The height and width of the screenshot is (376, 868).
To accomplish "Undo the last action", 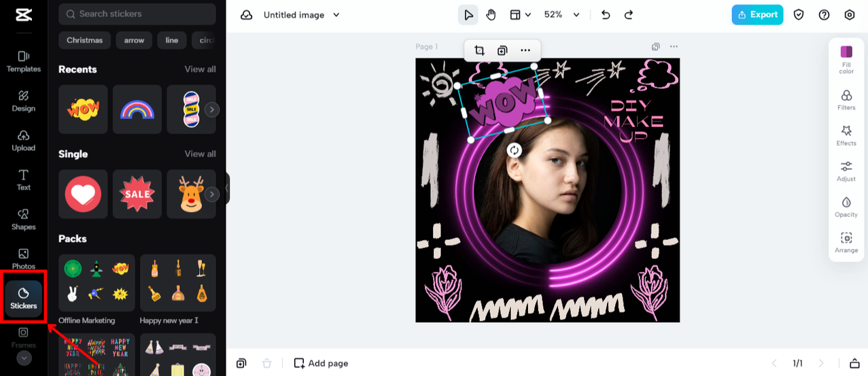I will 606,14.
